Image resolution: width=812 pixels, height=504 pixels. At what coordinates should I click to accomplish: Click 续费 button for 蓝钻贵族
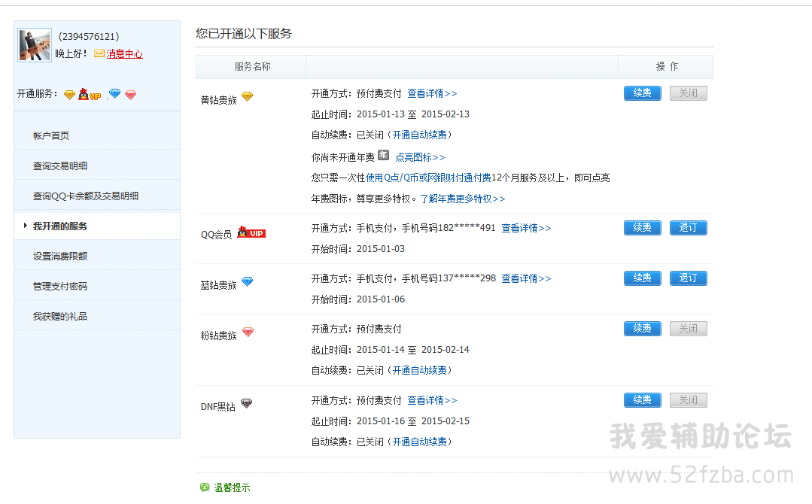click(x=642, y=278)
